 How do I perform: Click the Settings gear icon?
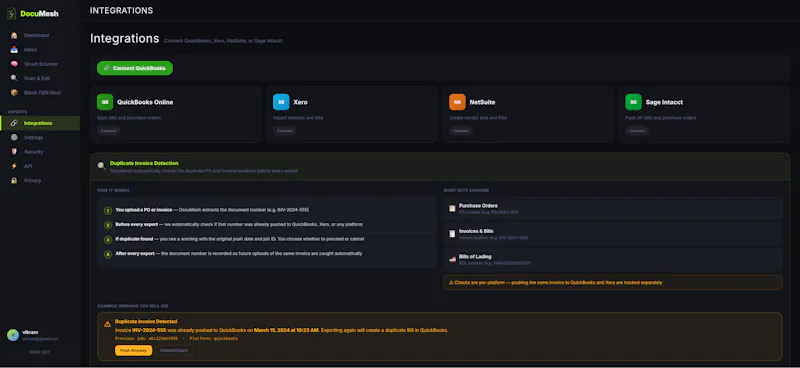point(14,137)
